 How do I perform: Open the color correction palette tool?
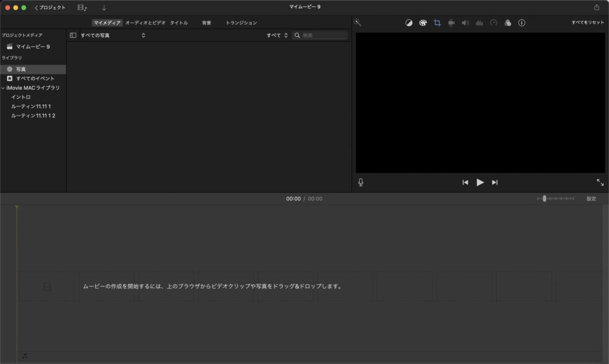click(x=423, y=23)
